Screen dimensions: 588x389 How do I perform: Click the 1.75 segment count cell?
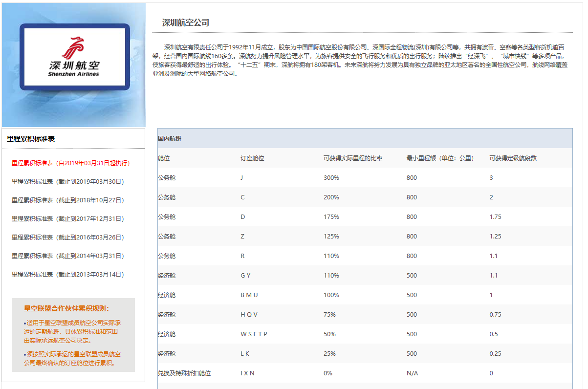496,217
